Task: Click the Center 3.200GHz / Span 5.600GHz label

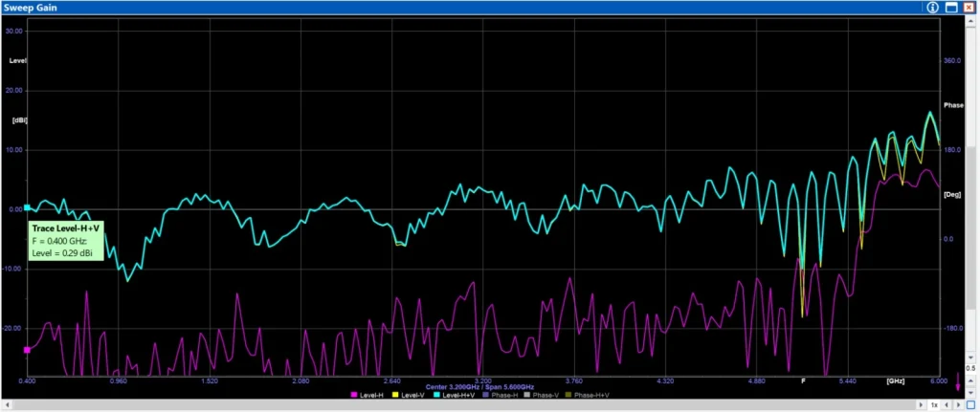Action: (480, 387)
